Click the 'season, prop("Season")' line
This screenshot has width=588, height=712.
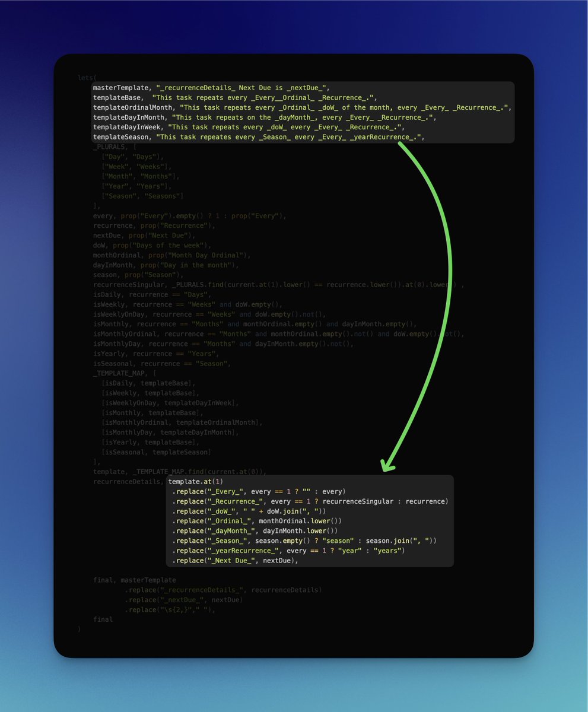(x=138, y=275)
